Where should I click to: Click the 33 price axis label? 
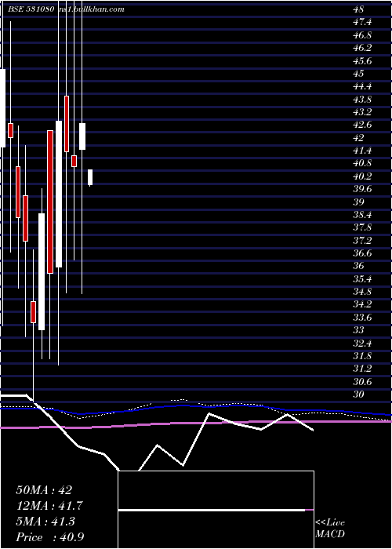358,330
